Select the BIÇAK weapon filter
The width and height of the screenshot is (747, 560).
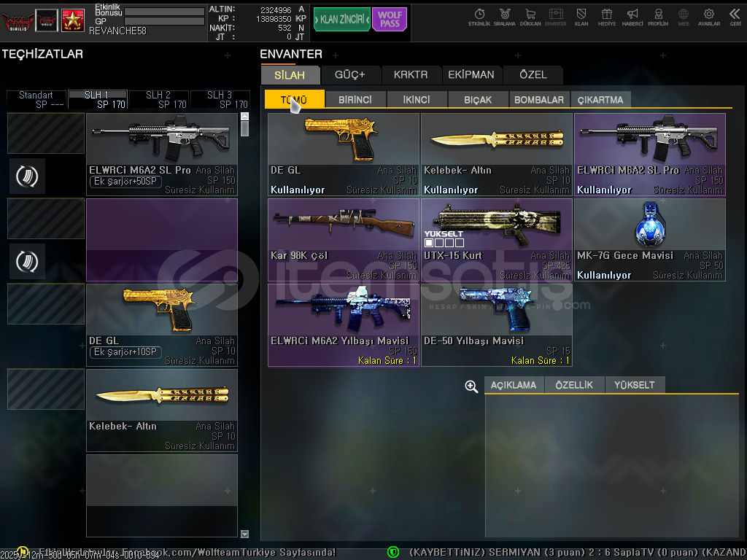[478, 99]
